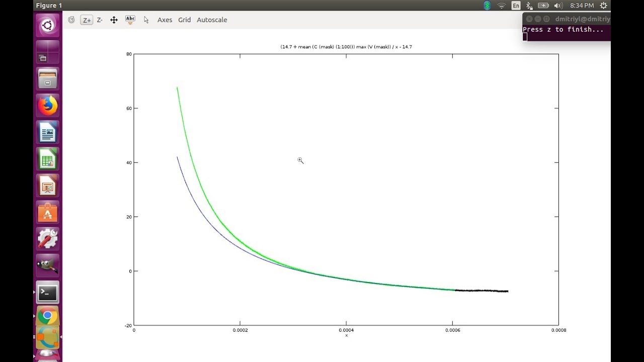Viewport: 644px width, 362px height.
Task: Open the Ubuntu Dash launcher
Action: pos(48,25)
